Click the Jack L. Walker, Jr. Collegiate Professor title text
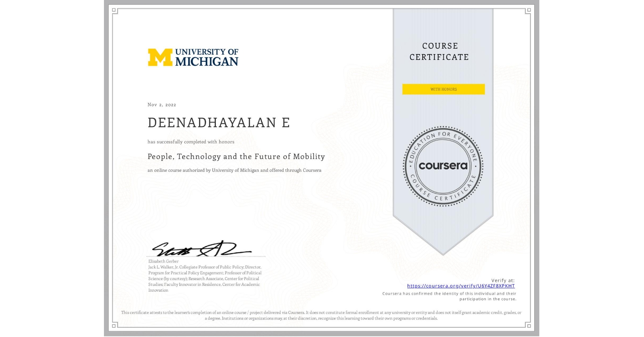The height and width of the screenshot is (337, 644). pyautogui.click(x=205, y=279)
